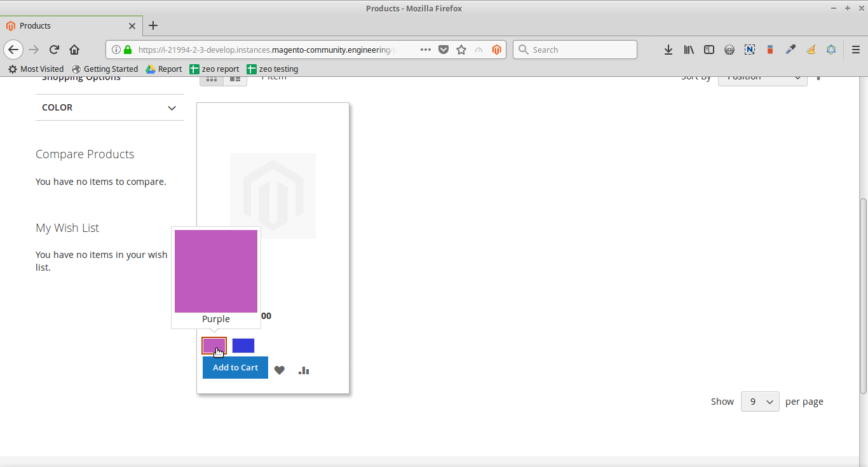Viewport: 868px width, 467px height.
Task: Add the item to your wish list
Action: pyautogui.click(x=279, y=370)
